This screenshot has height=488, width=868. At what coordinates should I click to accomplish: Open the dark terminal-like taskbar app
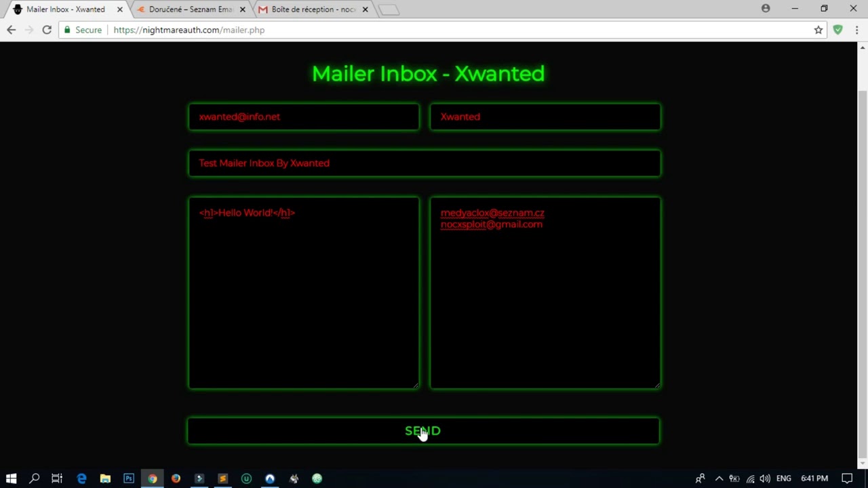pos(199,479)
